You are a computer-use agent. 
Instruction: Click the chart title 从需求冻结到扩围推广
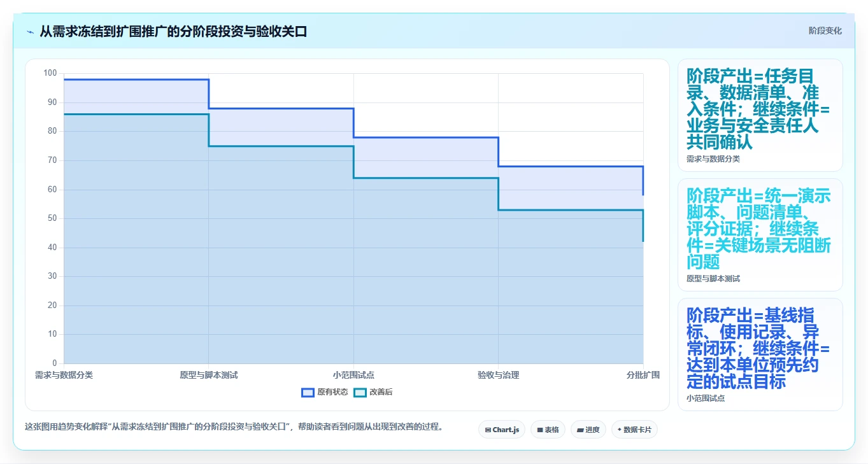point(173,31)
